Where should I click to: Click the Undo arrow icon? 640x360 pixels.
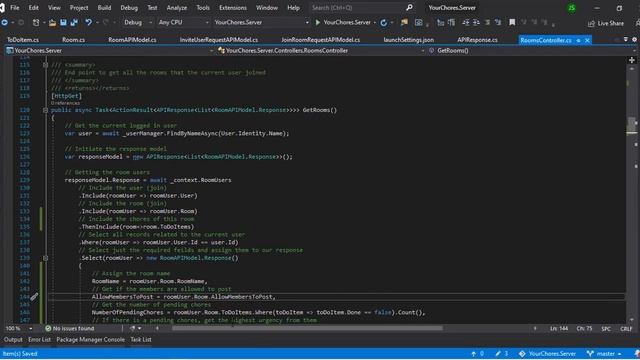[x=88, y=22]
